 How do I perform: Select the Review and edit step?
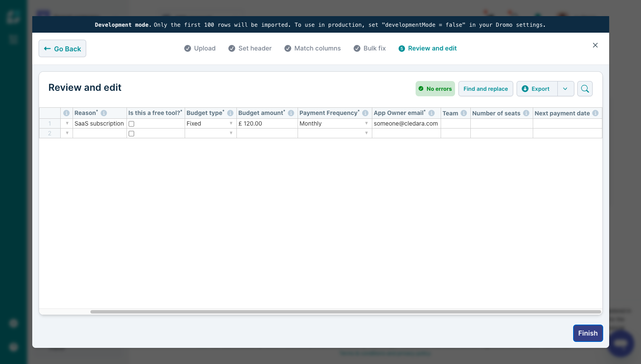(428, 48)
